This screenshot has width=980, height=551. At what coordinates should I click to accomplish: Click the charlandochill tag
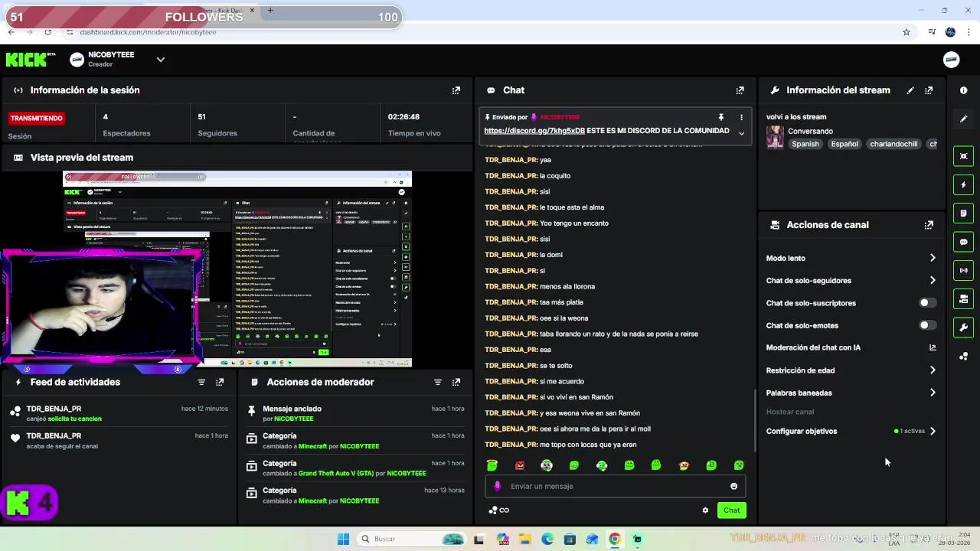tap(893, 144)
